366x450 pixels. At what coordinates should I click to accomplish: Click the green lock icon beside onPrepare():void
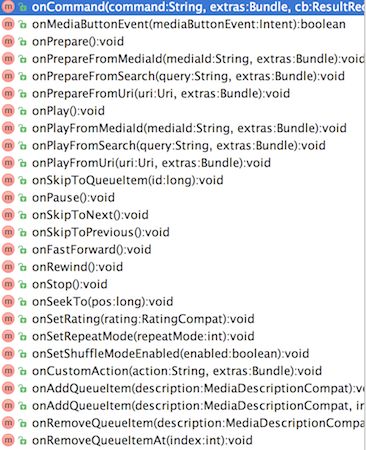click(22, 41)
